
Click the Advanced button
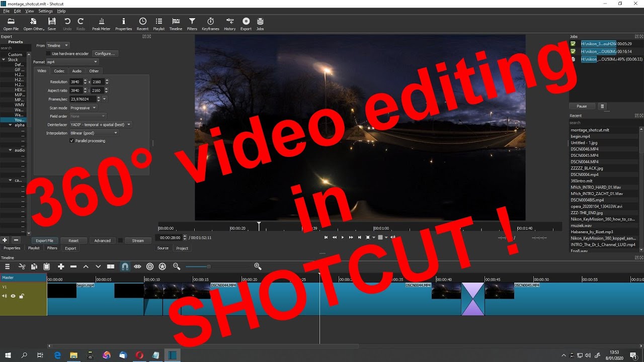point(102,240)
